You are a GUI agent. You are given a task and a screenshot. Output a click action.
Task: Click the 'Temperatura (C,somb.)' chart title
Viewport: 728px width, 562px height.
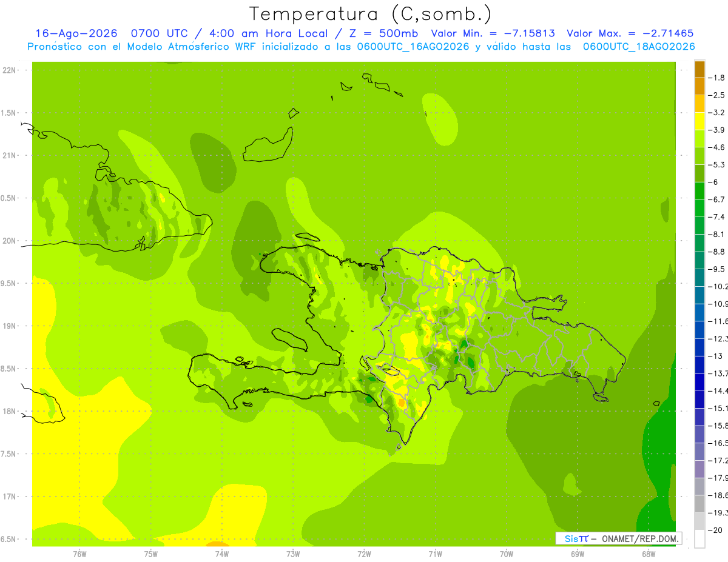coord(371,14)
